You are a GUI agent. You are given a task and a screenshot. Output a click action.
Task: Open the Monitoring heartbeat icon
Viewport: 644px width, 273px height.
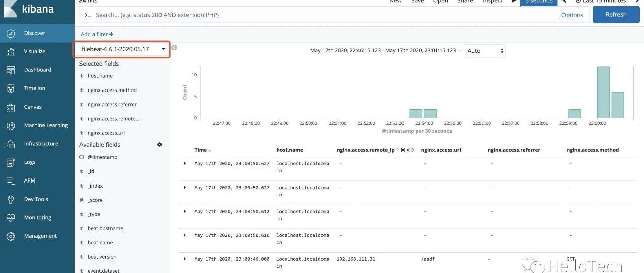click(x=11, y=218)
